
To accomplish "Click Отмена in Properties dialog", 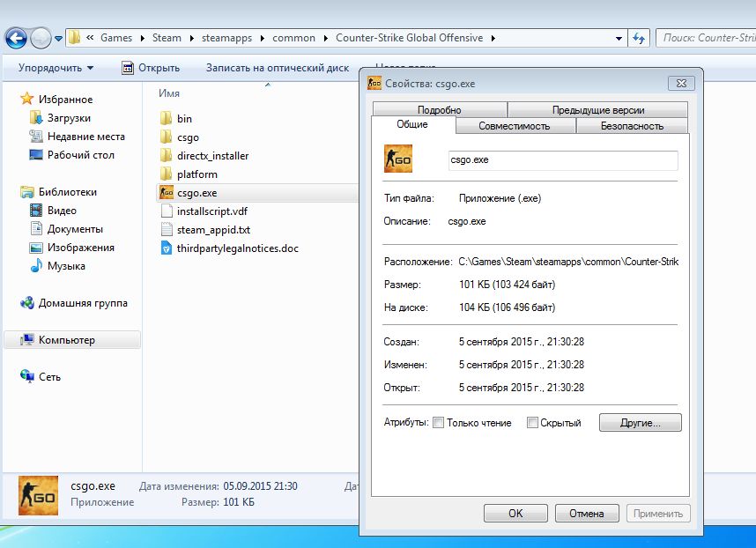I will tap(586, 514).
